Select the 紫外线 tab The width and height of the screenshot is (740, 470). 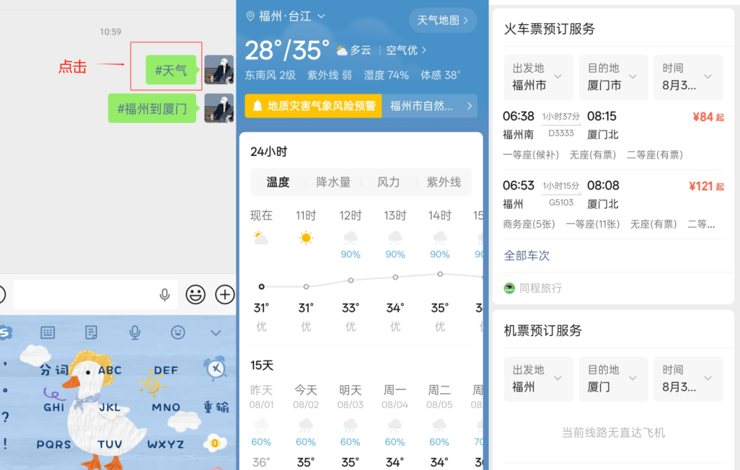443,182
